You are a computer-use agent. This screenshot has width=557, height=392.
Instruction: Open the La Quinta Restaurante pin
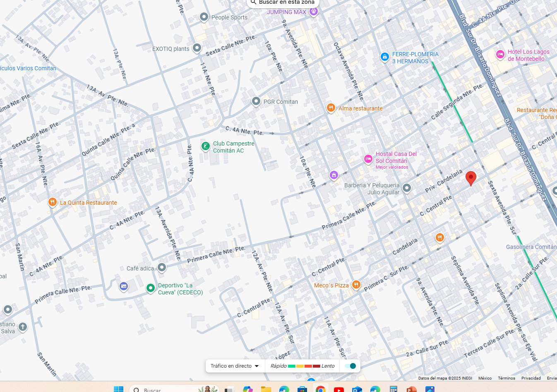tap(52, 202)
